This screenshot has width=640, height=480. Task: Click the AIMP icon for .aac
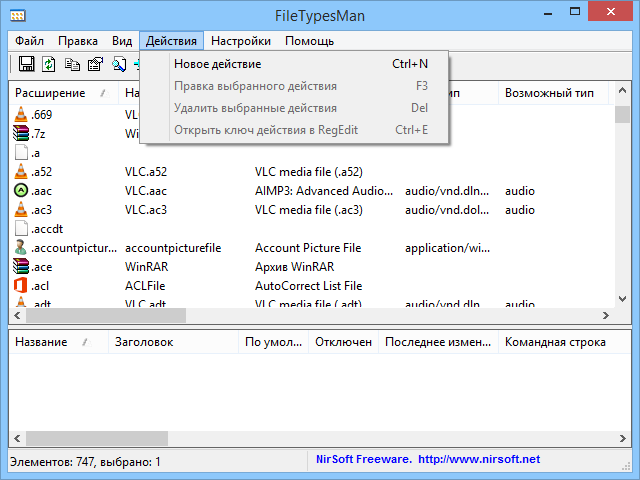coord(21,191)
